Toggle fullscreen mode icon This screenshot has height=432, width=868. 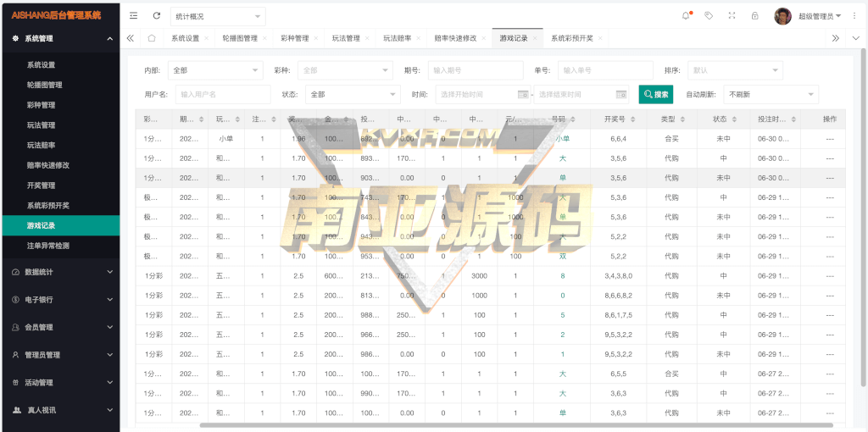coord(732,16)
